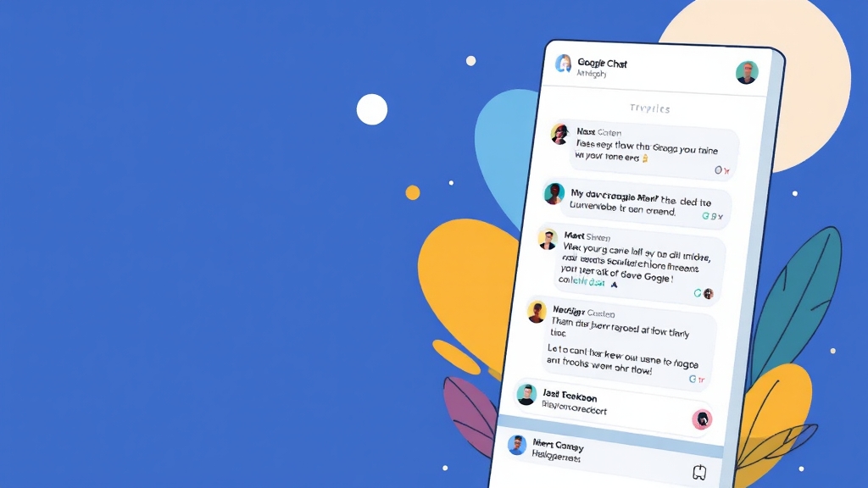
Task: Click the pink circular avatar icon
Action: (x=701, y=419)
